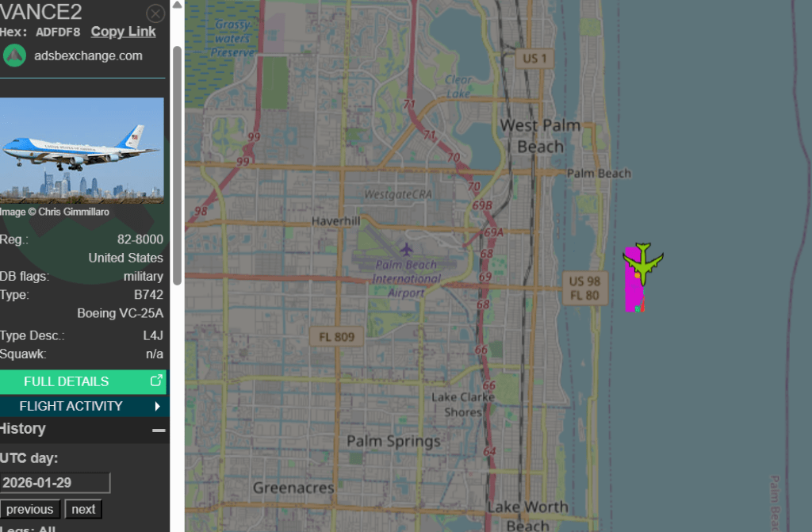Advance to the next UTC day
Screen dimensions: 812x532
click(x=82, y=509)
